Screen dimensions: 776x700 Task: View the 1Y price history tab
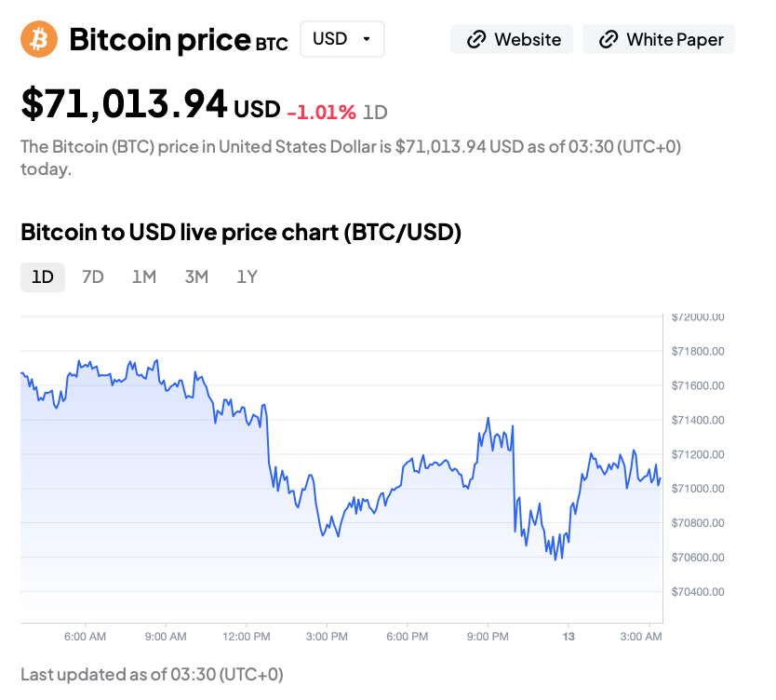(247, 276)
